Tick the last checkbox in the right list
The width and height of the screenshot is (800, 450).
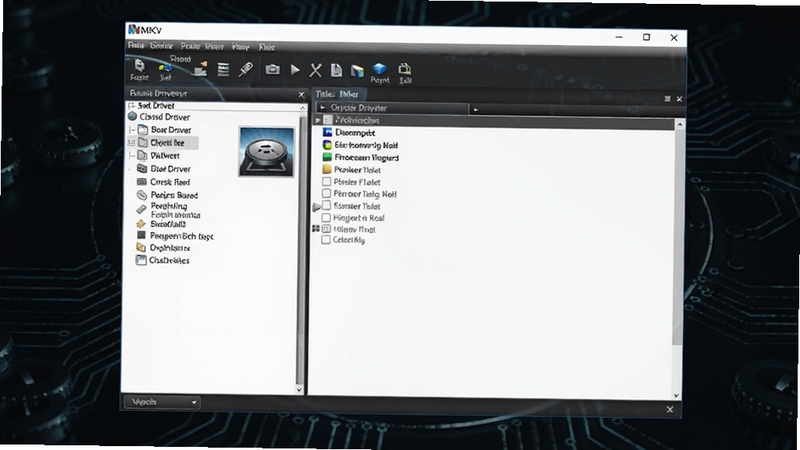pos(326,240)
